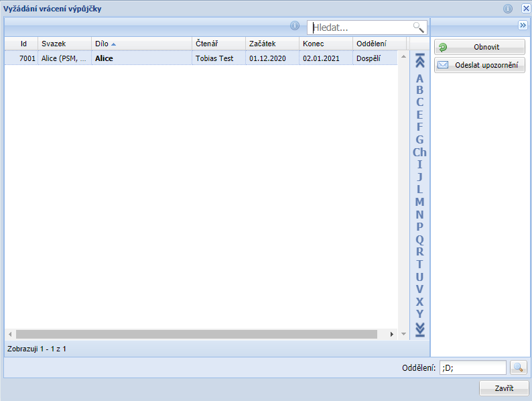Jump to top with the double up arrow
Screen dimensions: 532x401
420,61
